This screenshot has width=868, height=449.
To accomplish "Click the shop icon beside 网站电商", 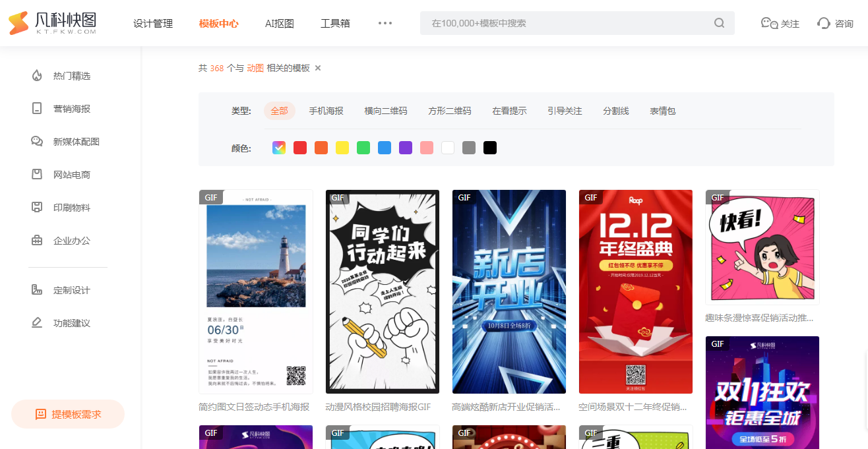I will (x=37, y=174).
